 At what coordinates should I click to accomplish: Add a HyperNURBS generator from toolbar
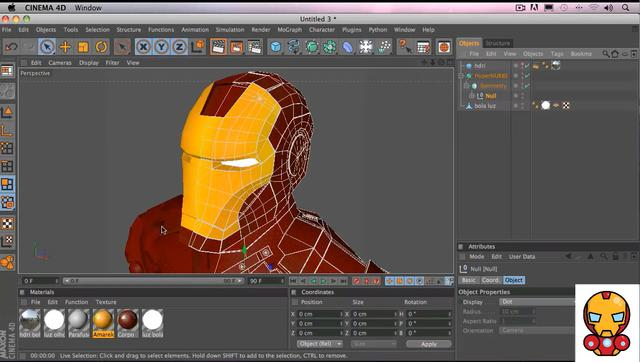[x=312, y=47]
